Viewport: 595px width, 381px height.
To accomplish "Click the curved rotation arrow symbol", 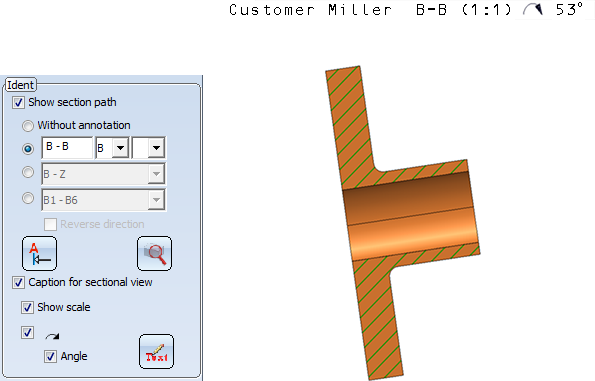I will pyautogui.click(x=52, y=336).
